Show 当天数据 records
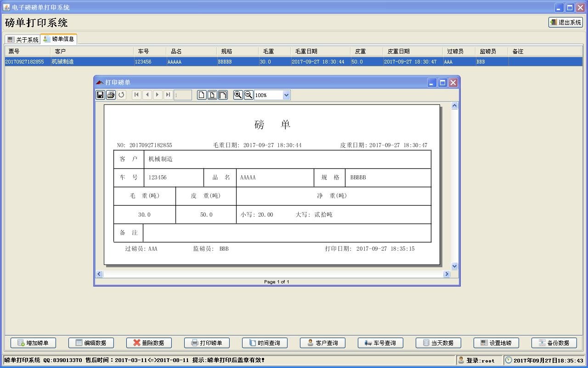This screenshot has width=588, height=368. 438,343
